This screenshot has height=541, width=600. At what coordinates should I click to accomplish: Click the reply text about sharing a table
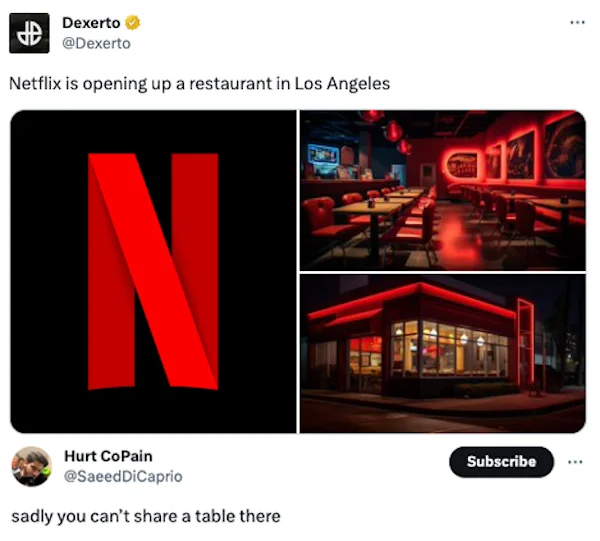tap(146, 517)
